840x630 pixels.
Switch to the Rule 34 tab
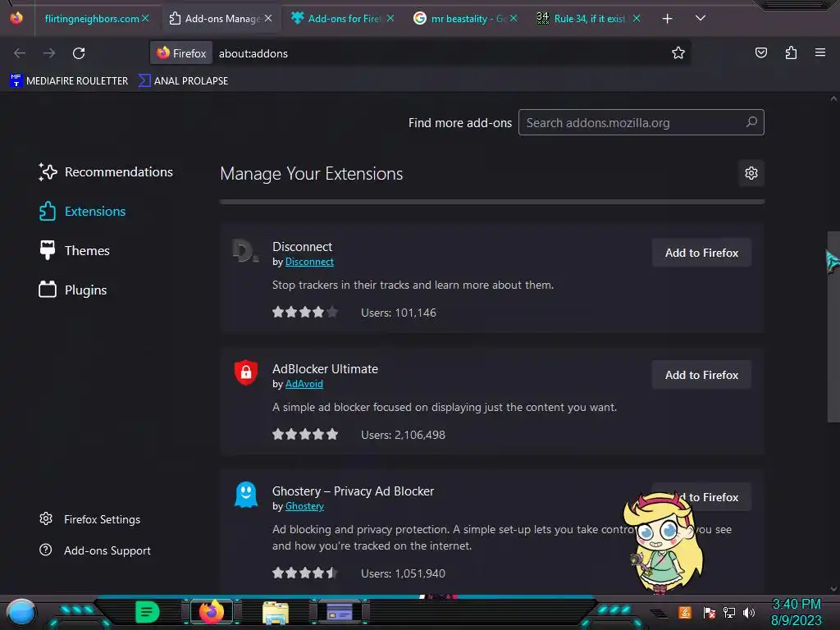pos(589,19)
